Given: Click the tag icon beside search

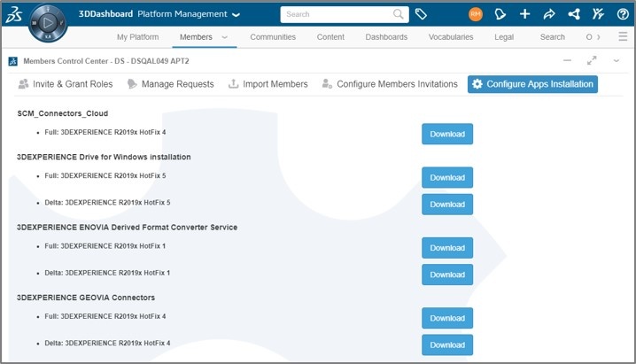Looking at the screenshot, I should (422, 14).
